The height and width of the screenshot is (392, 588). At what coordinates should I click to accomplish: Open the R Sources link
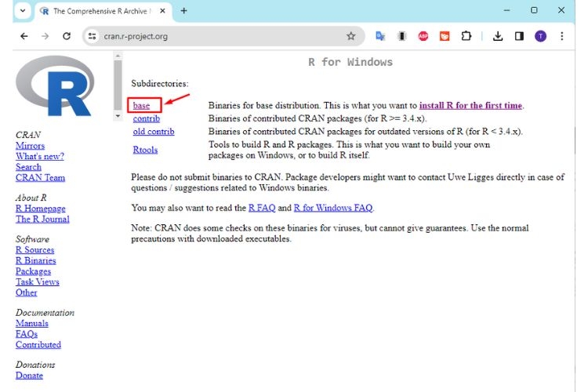click(34, 250)
